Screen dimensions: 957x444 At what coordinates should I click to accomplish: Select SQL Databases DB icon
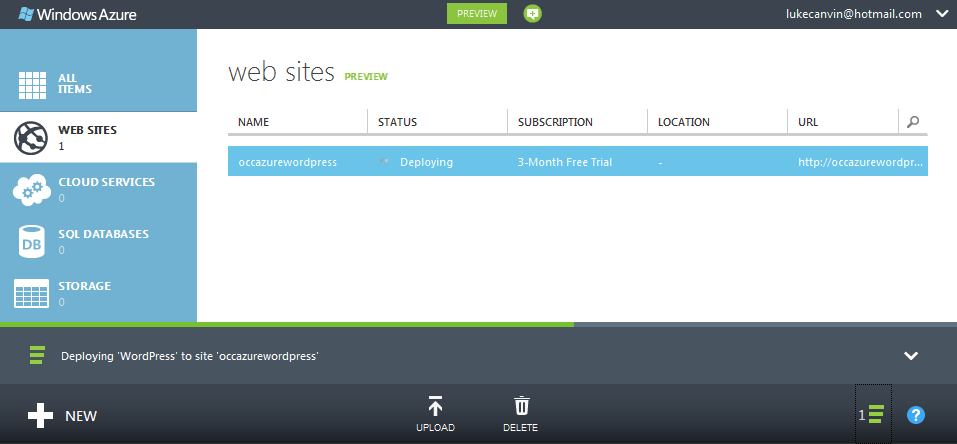(x=31, y=241)
